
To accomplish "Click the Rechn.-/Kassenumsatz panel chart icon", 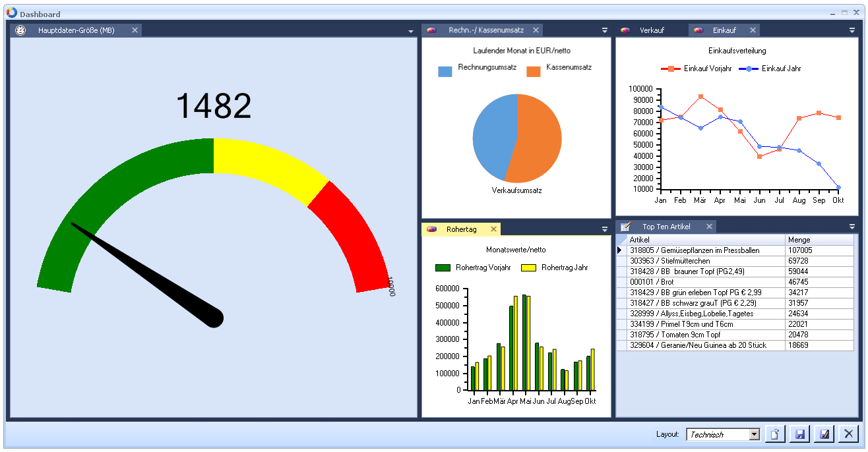I will tap(432, 30).
